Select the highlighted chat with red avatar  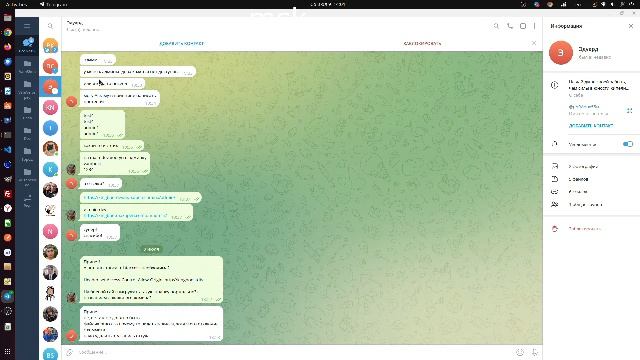(50, 87)
